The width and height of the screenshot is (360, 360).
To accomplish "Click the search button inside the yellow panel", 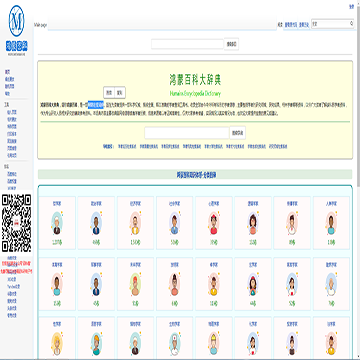I will click(237, 133).
